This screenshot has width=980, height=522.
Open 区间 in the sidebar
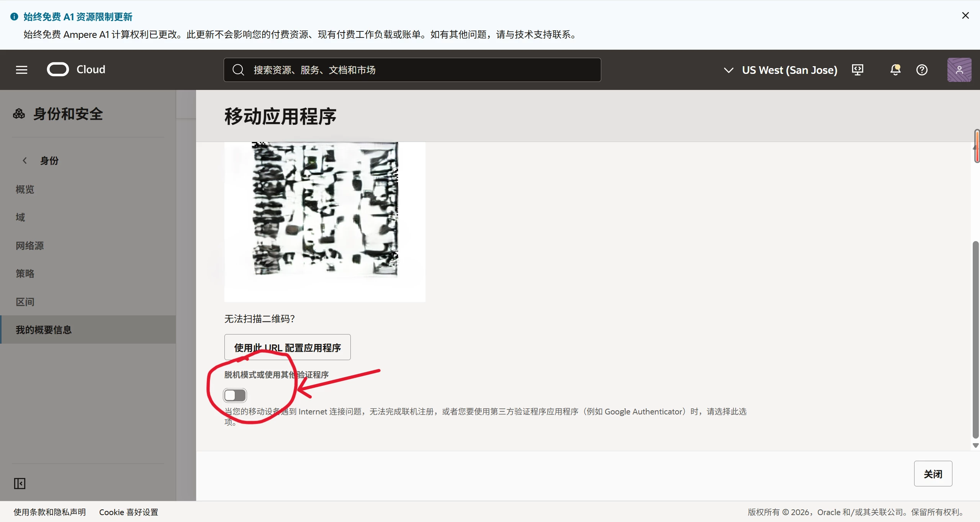[x=25, y=302]
